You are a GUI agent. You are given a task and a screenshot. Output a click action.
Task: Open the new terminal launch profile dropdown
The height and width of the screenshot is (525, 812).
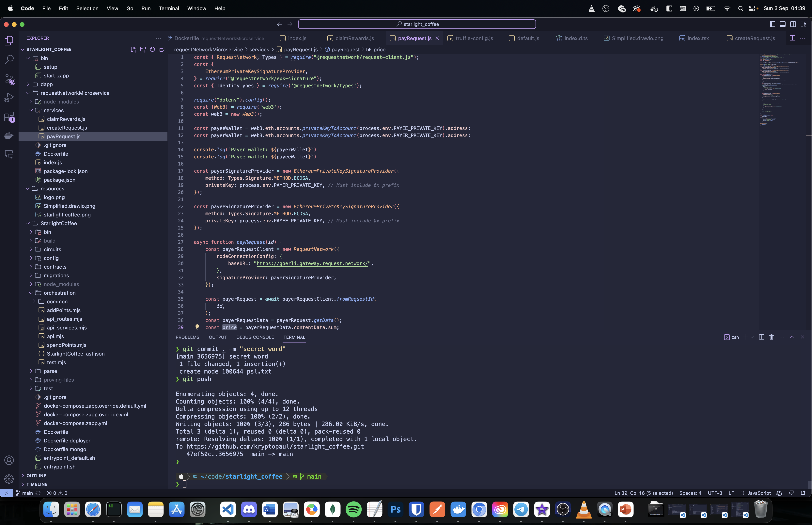752,337
